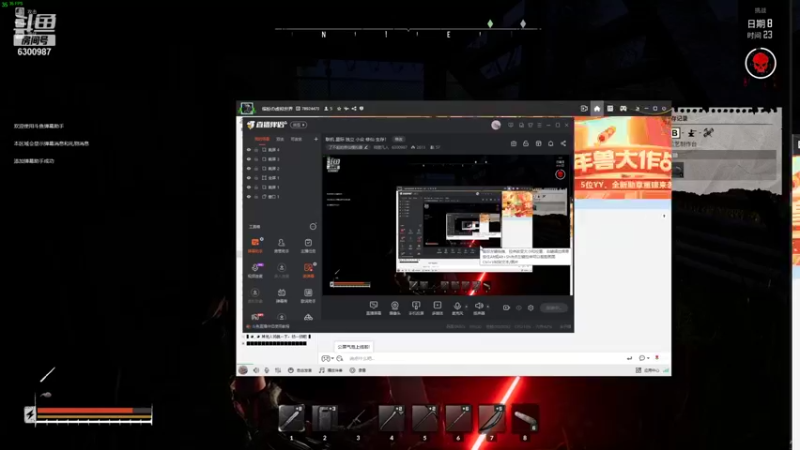This screenshot has height=450, width=800.
Task: Toggle visibility of the last source row
Action: (249, 196)
